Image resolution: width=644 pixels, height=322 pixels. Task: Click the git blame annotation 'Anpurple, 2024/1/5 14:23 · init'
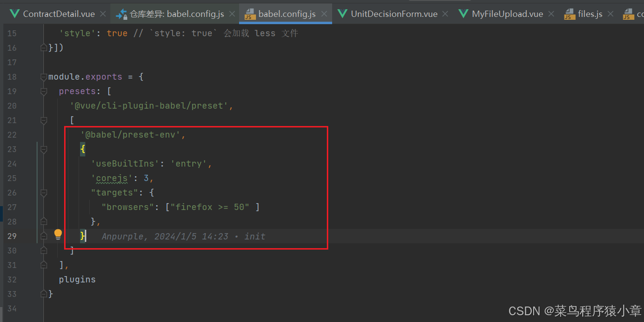(x=183, y=236)
